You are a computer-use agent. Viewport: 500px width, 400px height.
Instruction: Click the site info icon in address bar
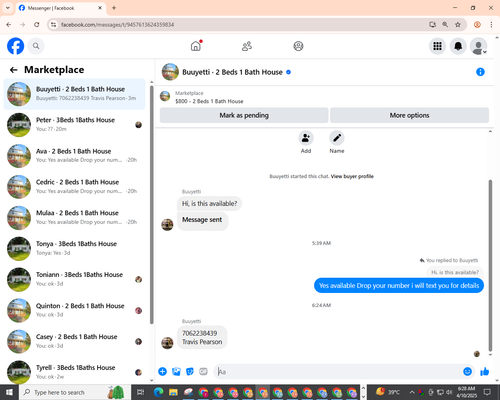click(53, 25)
